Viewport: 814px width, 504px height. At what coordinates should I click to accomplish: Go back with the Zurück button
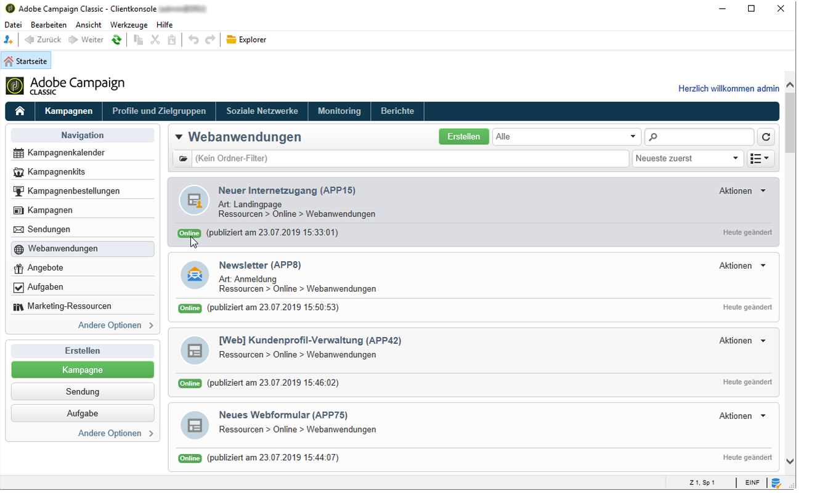tap(43, 40)
